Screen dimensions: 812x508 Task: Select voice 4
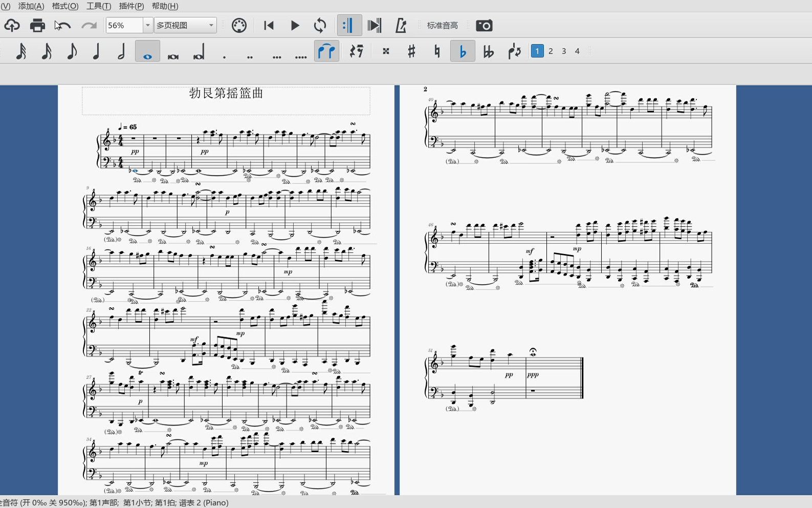pyautogui.click(x=577, y=51)
